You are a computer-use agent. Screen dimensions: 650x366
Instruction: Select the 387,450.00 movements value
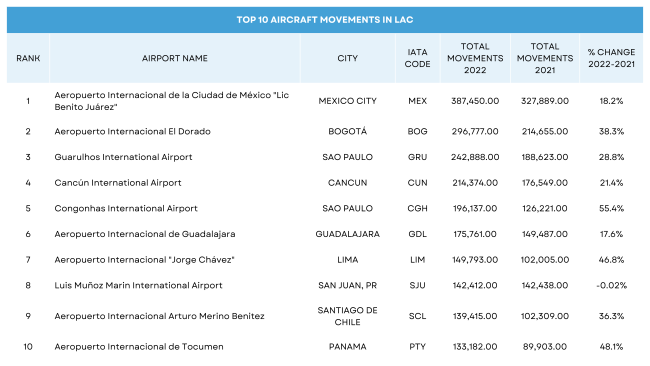pos(475,101)
